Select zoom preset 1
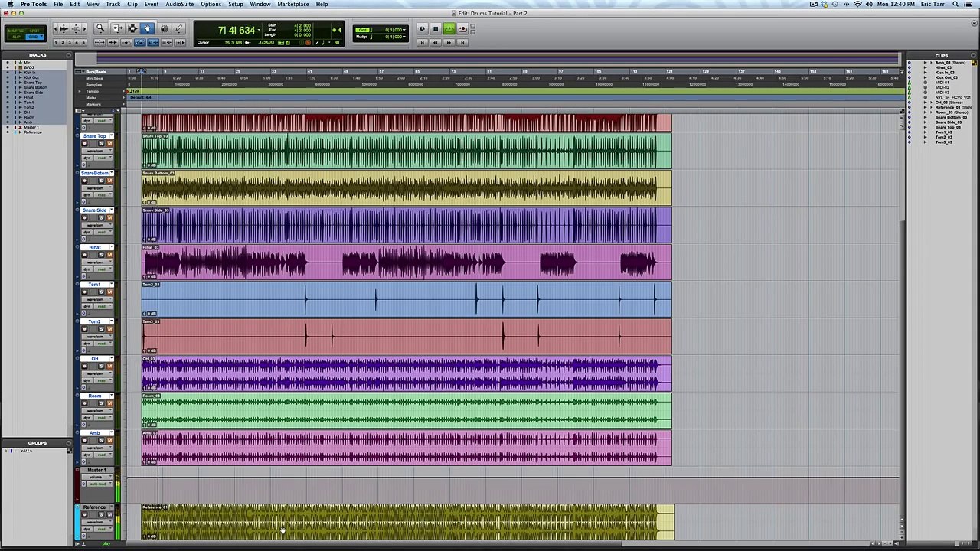 click(56, 43)
